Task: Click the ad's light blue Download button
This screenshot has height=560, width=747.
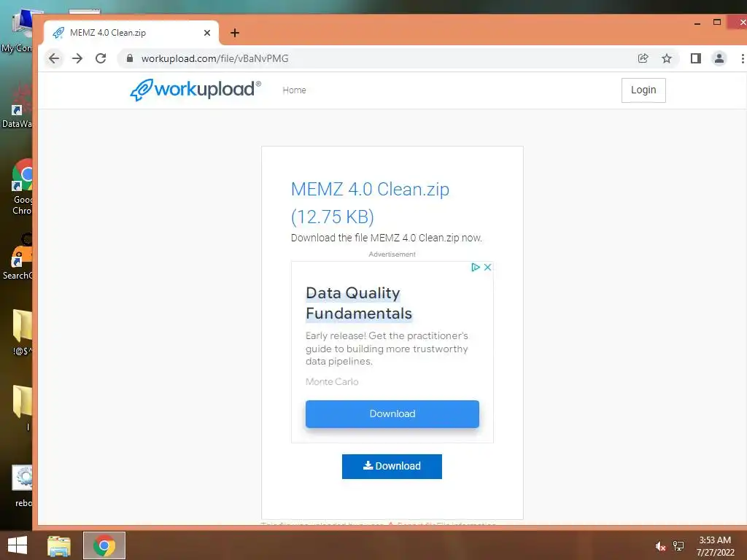Action: coord(392,414)
